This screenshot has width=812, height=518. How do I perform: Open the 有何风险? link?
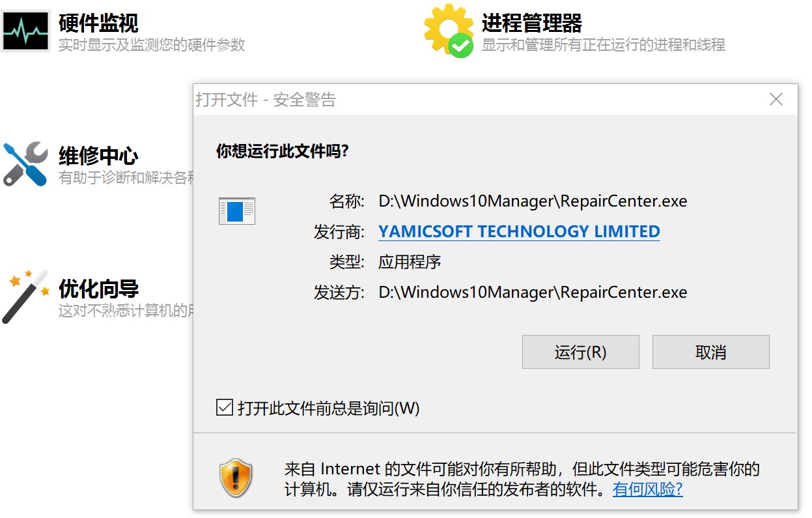click(648, 489)
